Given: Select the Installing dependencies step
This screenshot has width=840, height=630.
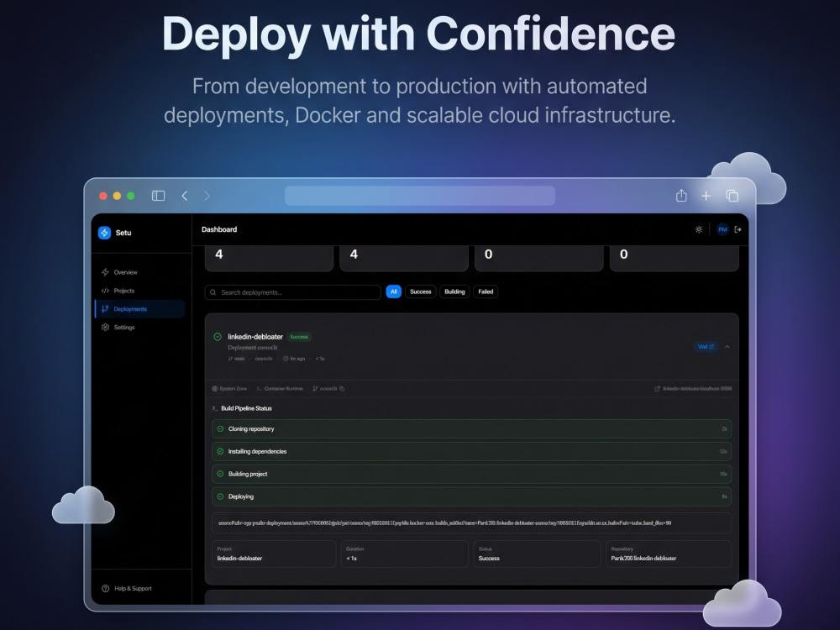Looking at the screenshot, I should pos(471,451).
